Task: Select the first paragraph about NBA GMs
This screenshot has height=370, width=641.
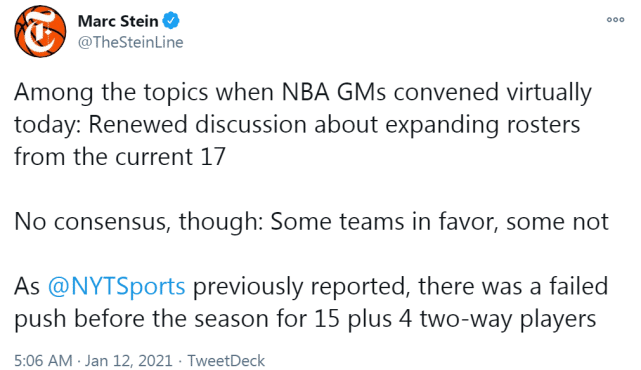Action: click(303, 124)
